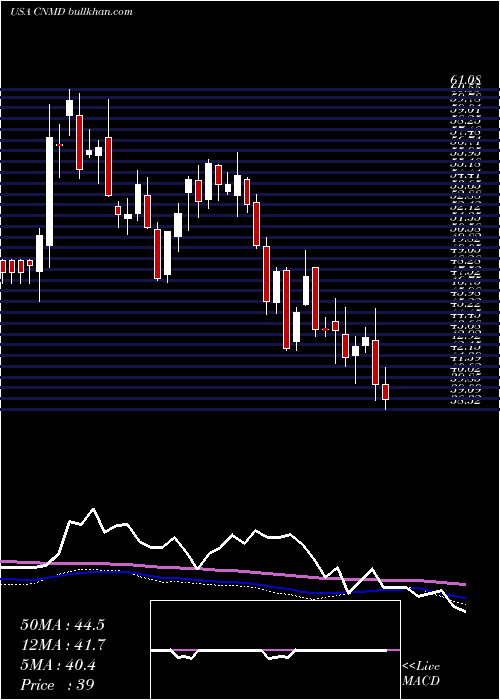Click the Price : 39 label
500x700 pixels.
[x=57, y=685]
